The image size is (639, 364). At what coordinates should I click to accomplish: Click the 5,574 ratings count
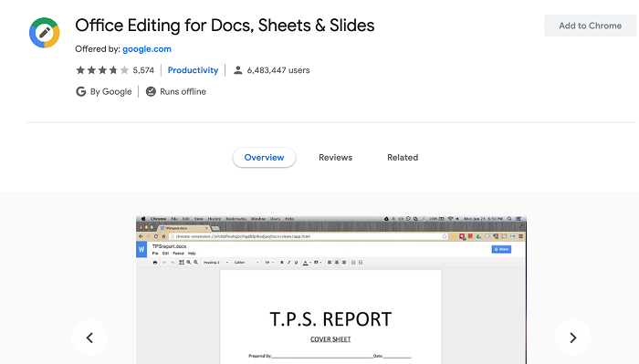143,70
